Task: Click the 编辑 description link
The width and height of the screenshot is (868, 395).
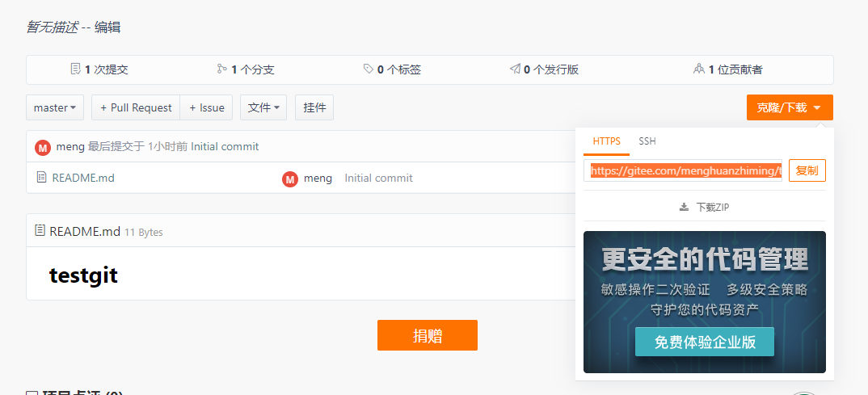Action: (x=107, y=27)
